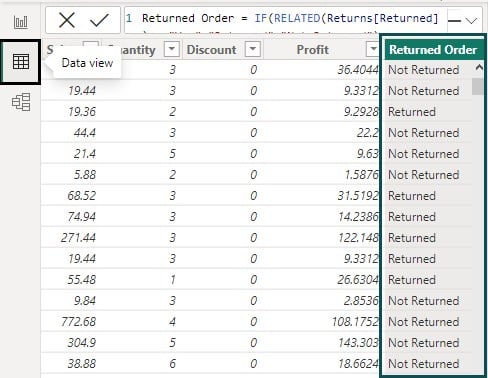The height and width of the screenshot is (378, 488).
Task: Select sales value 9.84
Action: click(85, 301)
